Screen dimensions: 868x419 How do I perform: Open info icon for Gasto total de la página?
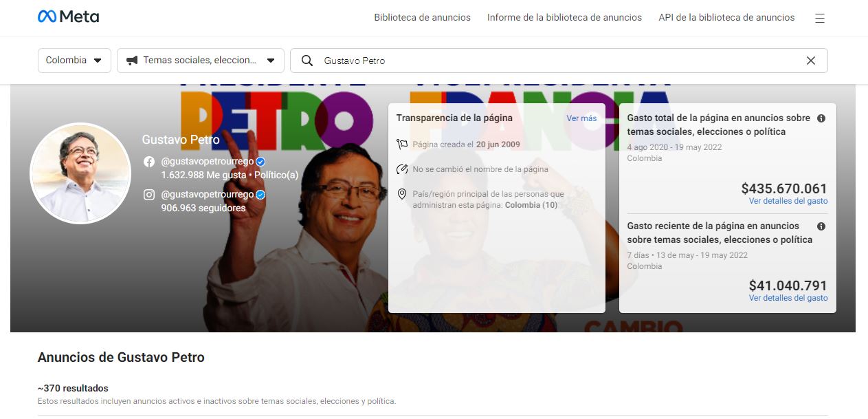click(821, 118)
